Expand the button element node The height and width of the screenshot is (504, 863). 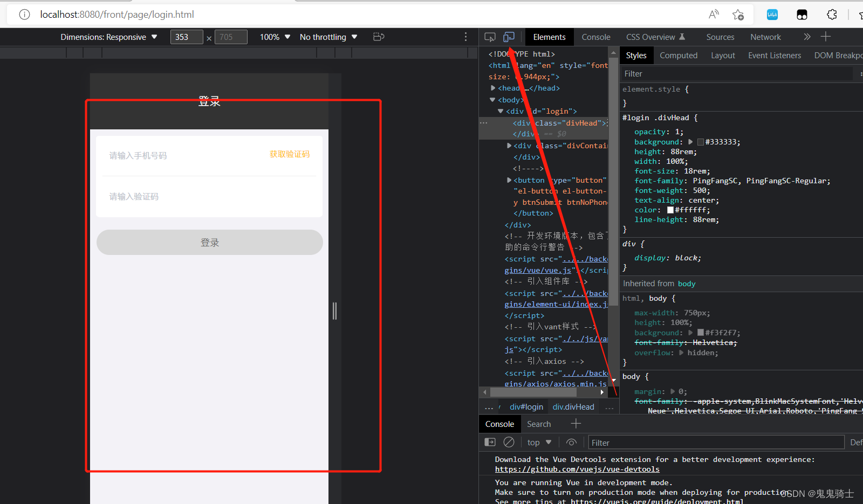pos(509,180)
